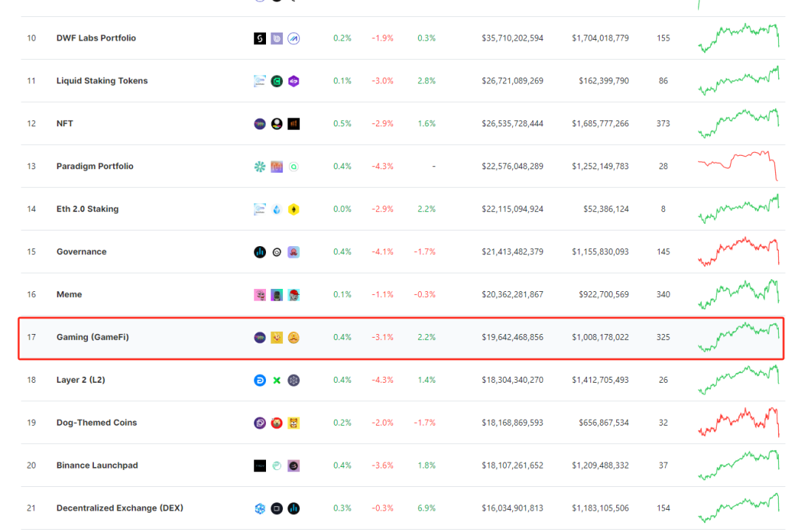
Task: Click yellow dog icon in Dog-Themed Coins row
Action: tap(293, 423)
